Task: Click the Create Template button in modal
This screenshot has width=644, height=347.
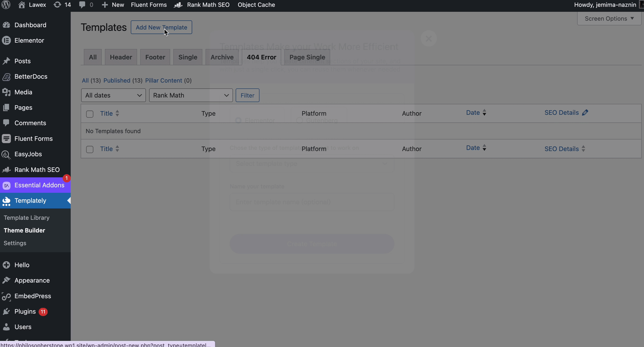Action: pyautogui.click(x=312, y=244)
